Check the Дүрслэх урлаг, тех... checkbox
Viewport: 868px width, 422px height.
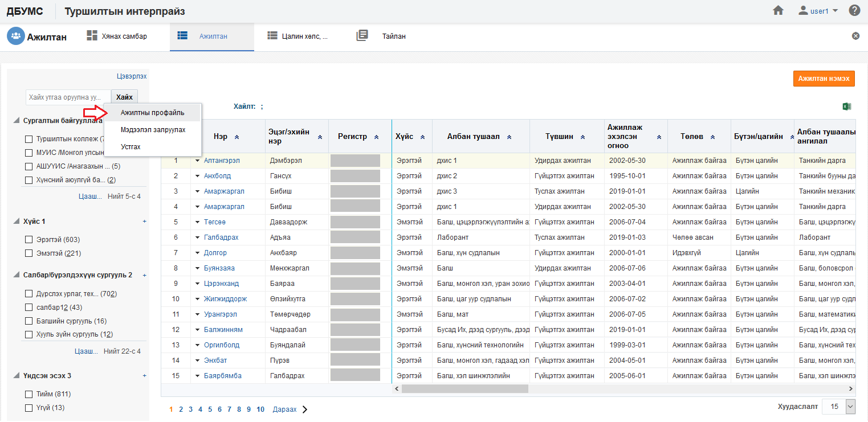coord(28,294)
